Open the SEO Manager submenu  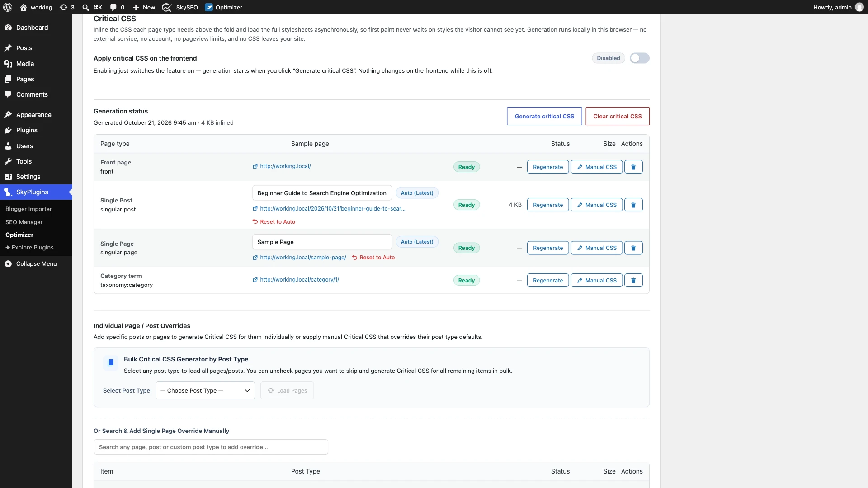pyautogui.click(x=24, y=222)
